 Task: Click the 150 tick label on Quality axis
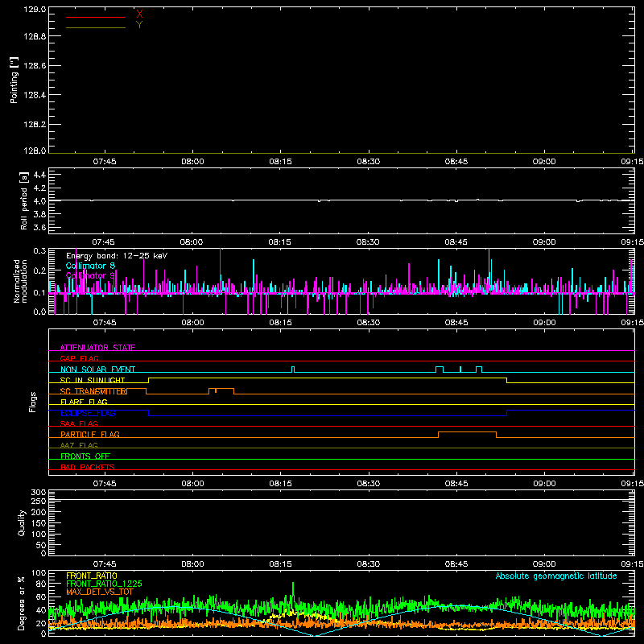click(39, 523)
